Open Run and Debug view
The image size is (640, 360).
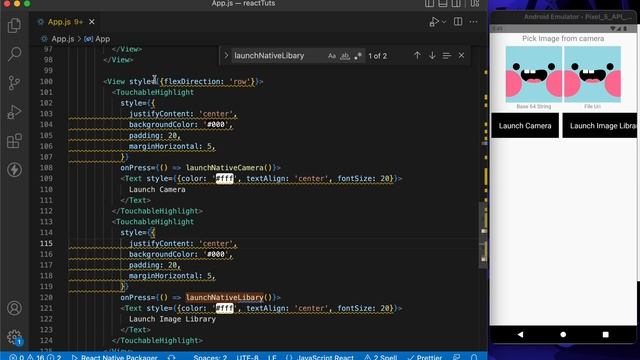[14, 112]
